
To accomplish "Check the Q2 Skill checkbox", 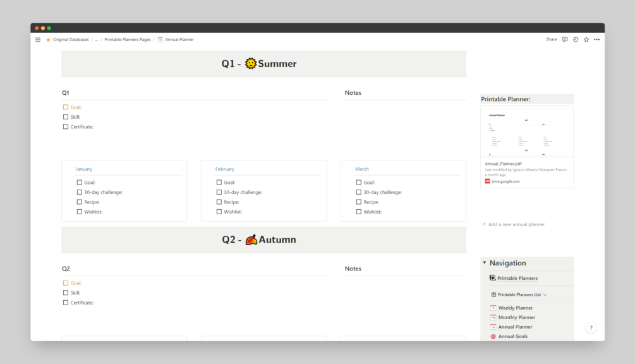I will tap(66, 293).
